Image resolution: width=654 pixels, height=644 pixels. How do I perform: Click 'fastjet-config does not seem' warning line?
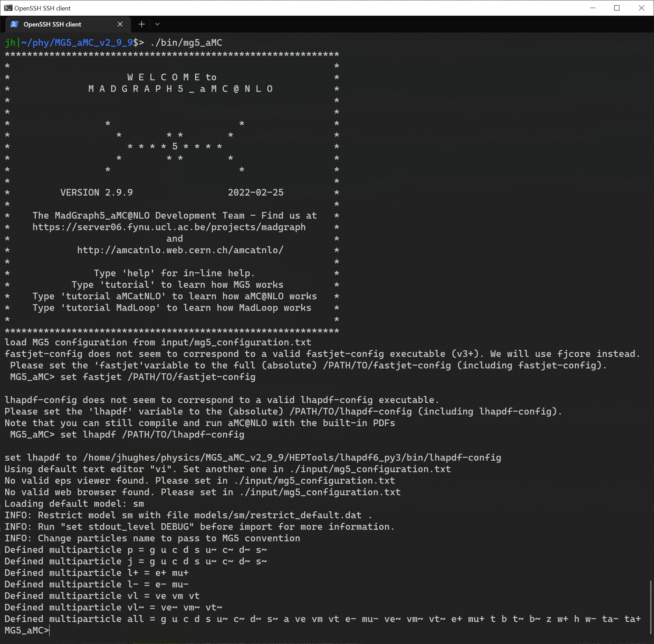[x=322, y=354]
